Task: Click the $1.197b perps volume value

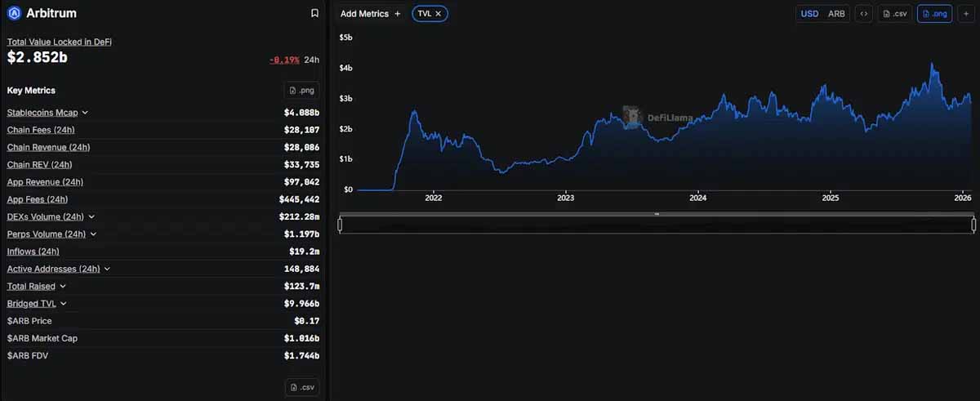Action: pyautogui.click(x=301, y=234)
